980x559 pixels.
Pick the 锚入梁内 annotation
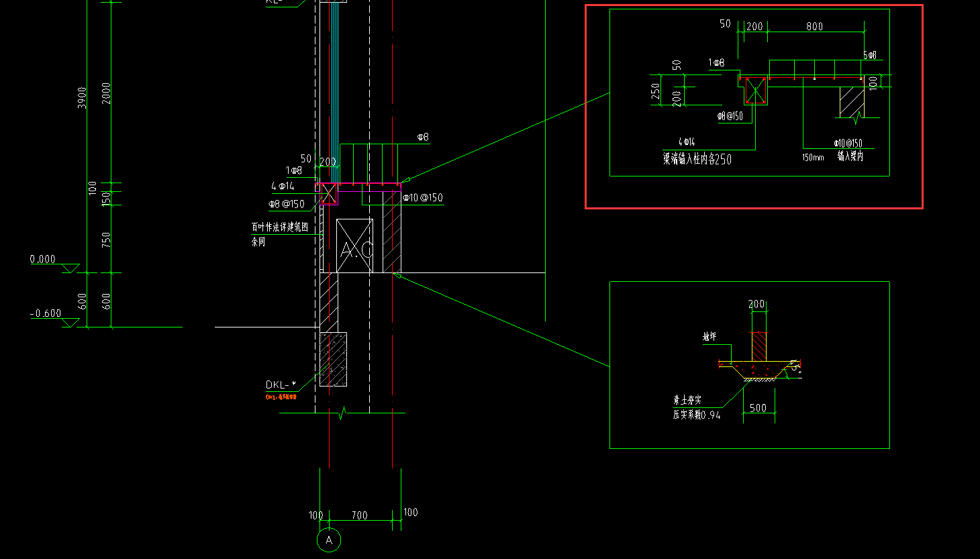(850, 156)
